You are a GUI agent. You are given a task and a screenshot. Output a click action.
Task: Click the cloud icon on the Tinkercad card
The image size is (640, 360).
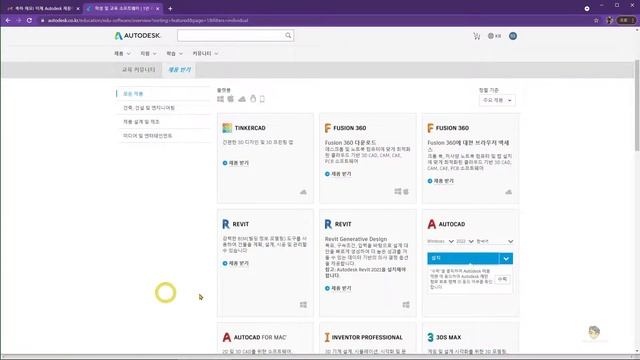pyautogui.click(x=303, y=192)
